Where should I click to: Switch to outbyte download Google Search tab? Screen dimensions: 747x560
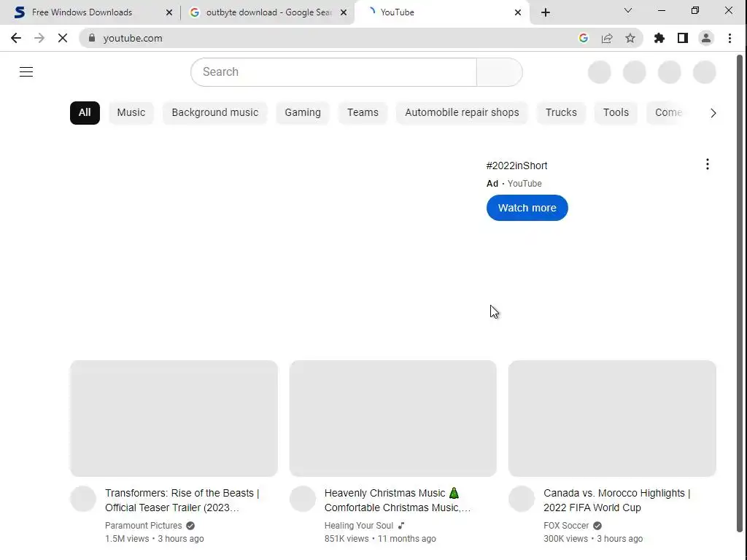point(268,12)
